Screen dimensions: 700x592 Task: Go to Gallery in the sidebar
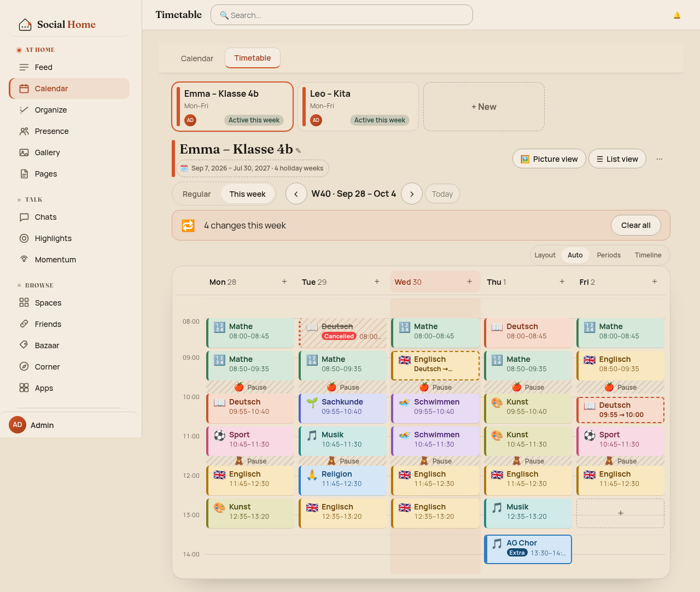click(69, 153)
